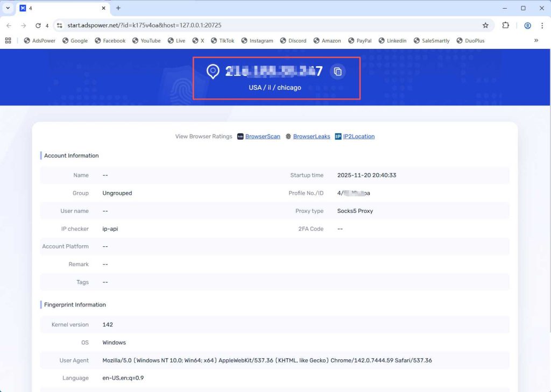
Task: Bookmark this page with star icon
Action: 485,25
